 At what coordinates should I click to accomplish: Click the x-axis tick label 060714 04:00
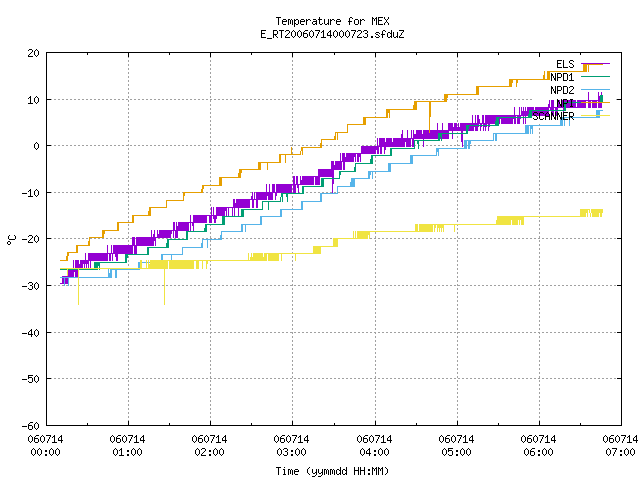374,446
